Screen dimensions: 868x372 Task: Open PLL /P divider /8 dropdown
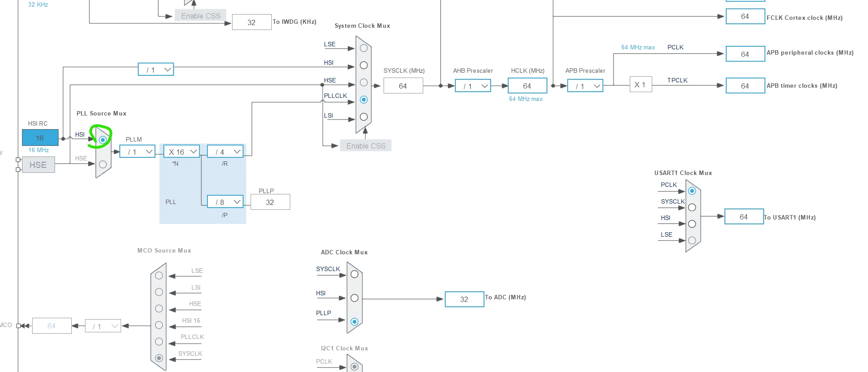pyautogui.click(x=225, y=202)
